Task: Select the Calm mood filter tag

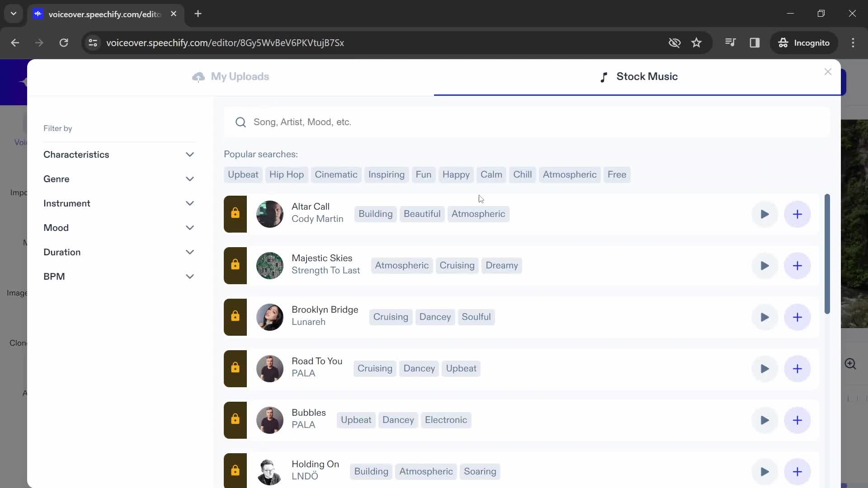Action: click(x=491, y=174)
